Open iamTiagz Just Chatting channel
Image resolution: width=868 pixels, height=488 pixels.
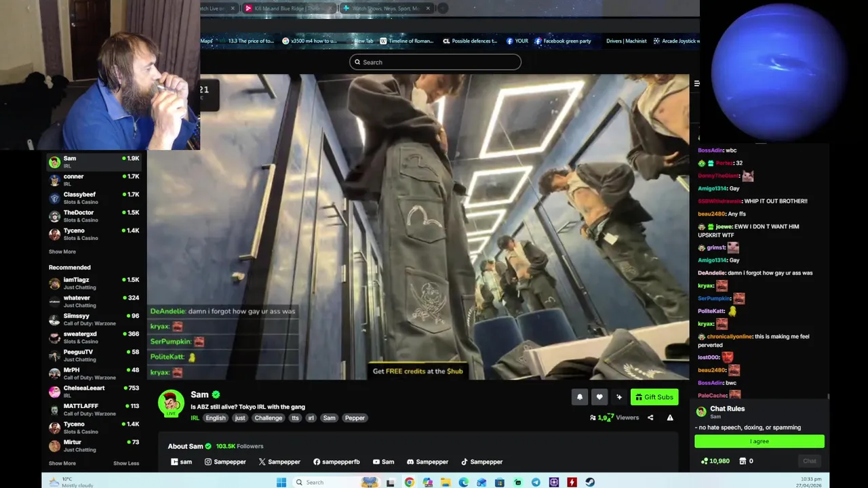coord(94,283)
